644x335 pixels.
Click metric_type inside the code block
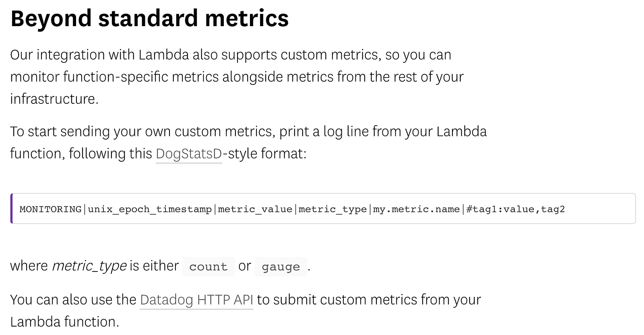pyautogui.click(x=332, y=209)
